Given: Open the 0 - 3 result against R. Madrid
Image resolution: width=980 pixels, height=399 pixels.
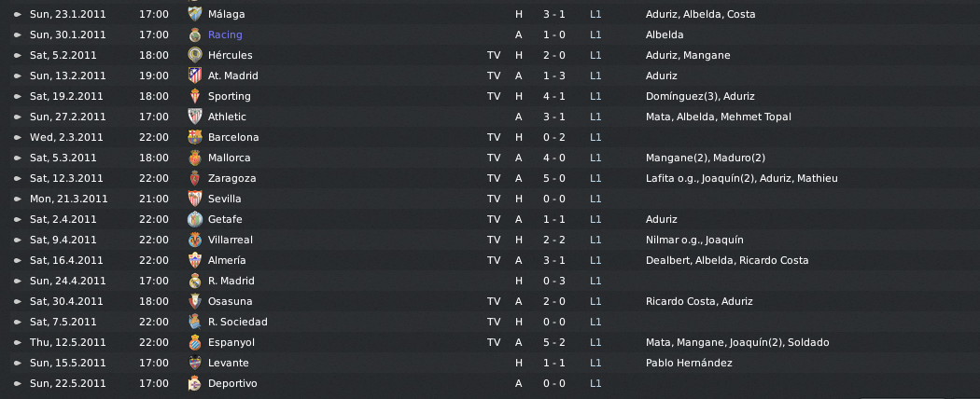Looking at the screenshot, I should pyautogui.click(x=553, y=281).
